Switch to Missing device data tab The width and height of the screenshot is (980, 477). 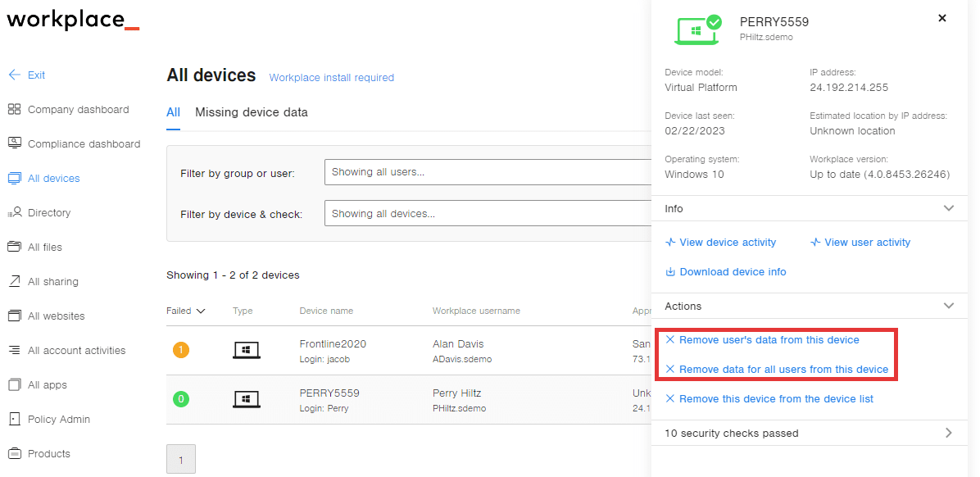coord(252,112)
